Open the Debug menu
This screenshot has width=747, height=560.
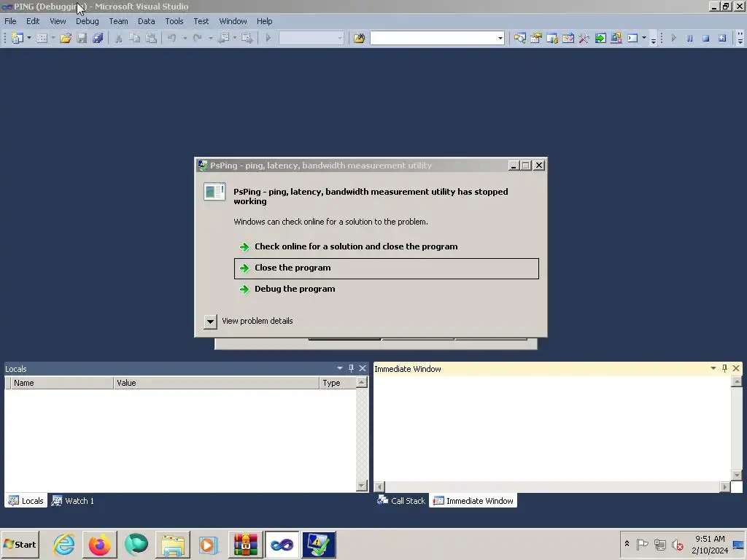pyautogui.click(x=88, y=21)
